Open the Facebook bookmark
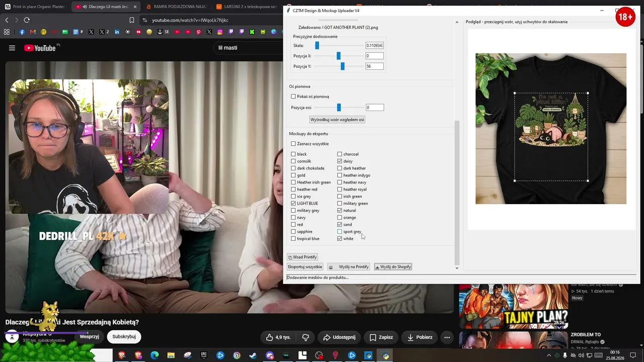This screenshot has width=644, height=362. pyautogui.click(x=22, y=32)
